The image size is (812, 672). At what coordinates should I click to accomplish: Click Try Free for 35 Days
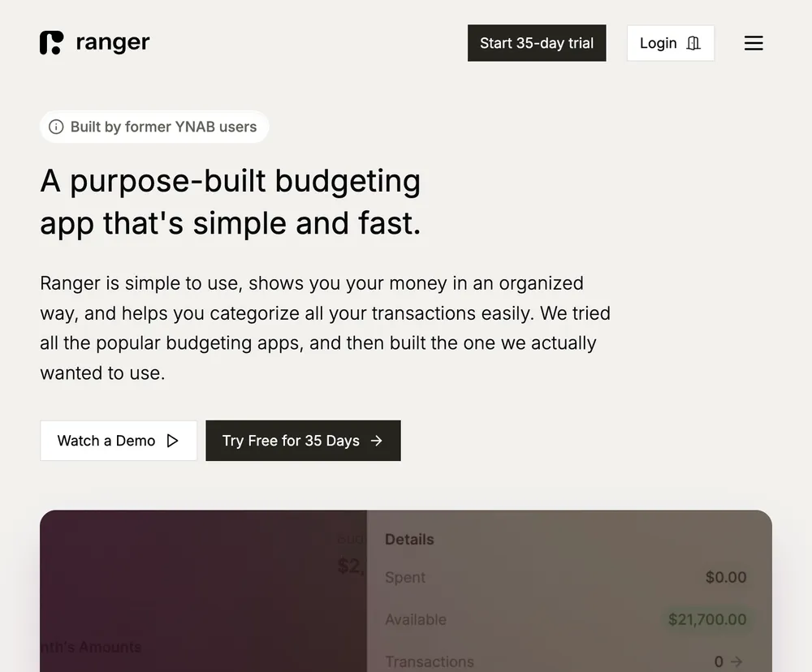tap(303, 441)
